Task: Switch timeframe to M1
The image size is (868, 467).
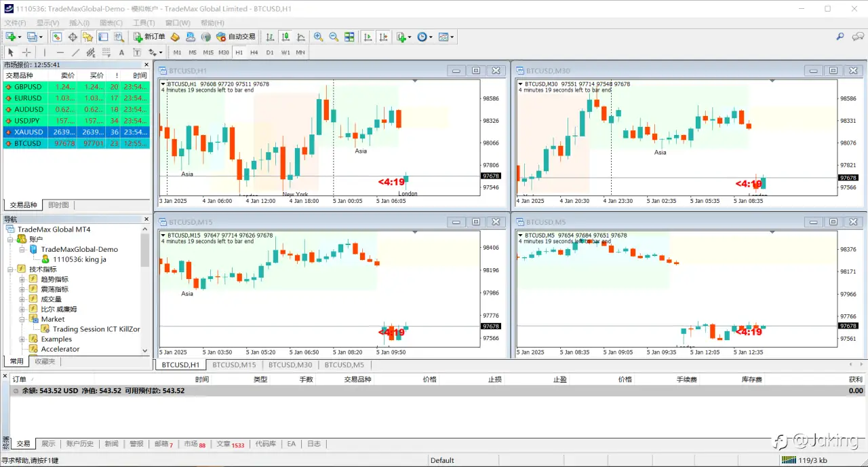Action: click(x=177, y=52)
